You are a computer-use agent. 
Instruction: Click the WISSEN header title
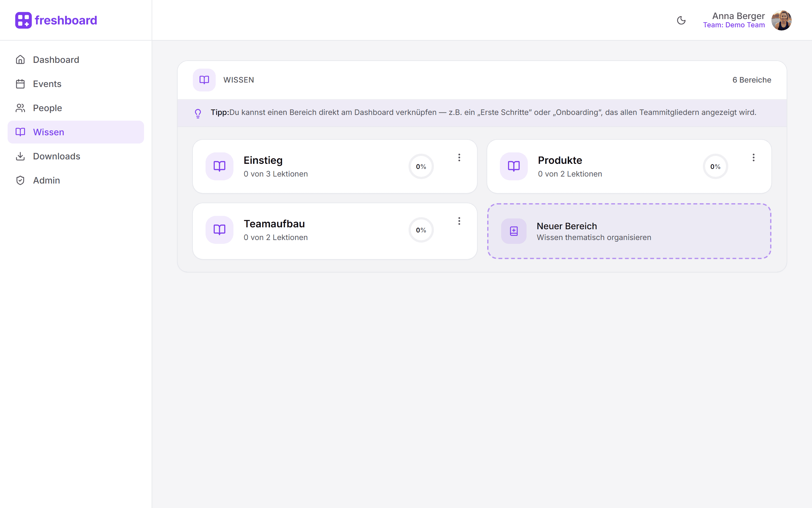(x=239, y=80)
